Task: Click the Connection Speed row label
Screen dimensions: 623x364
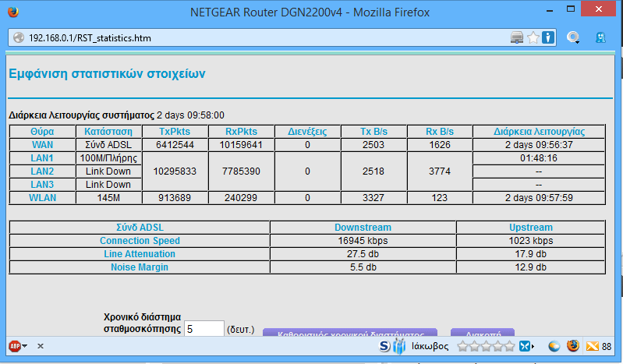Action: point(140,241)
